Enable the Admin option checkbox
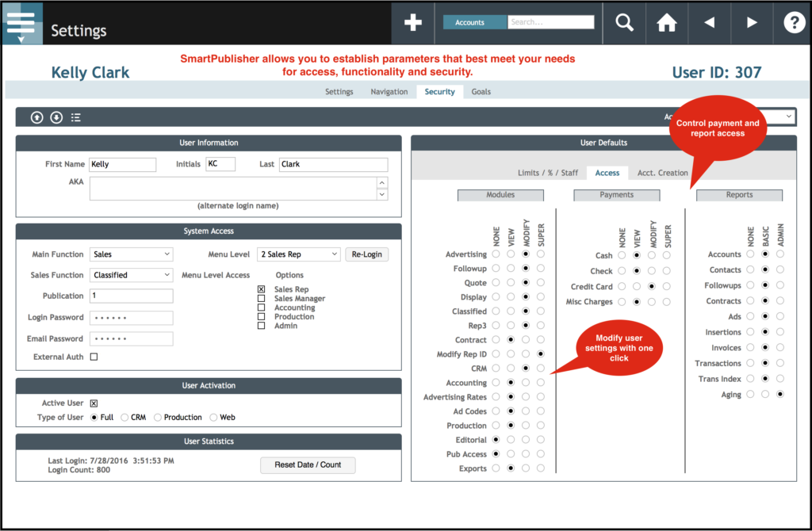This screenshot has width=812, height=531. point(261,326)
